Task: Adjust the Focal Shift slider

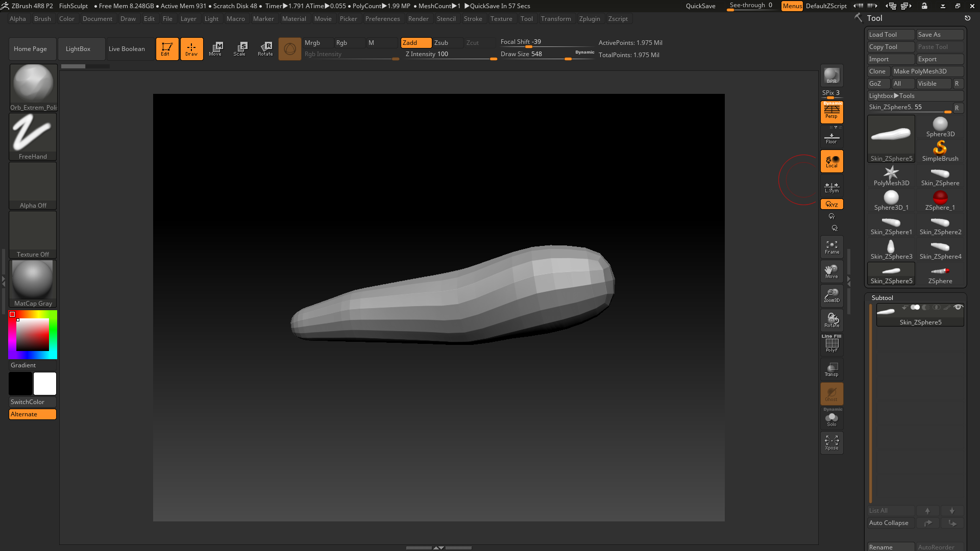Action: 547,42
